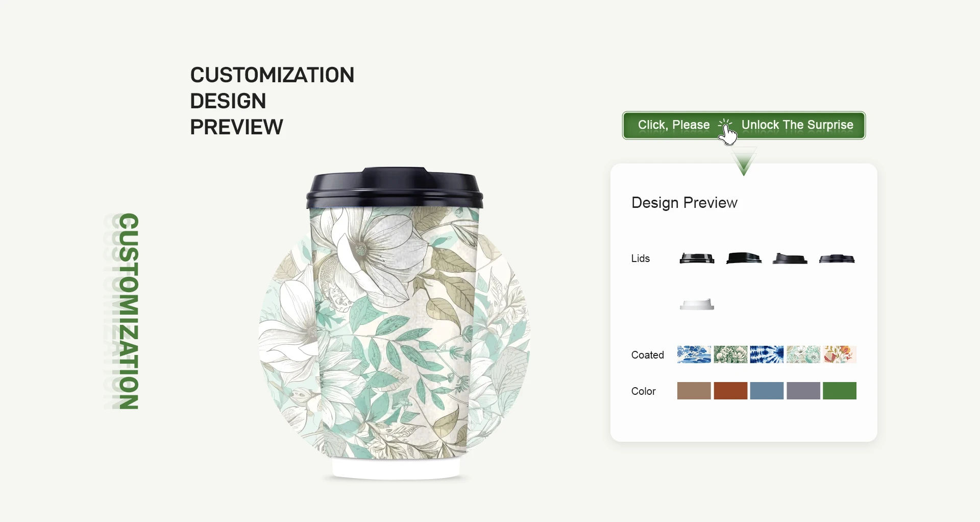Choose the white lid option
Image resolution: width=980 pixels, height=522 pixels.
click(697, 304)
